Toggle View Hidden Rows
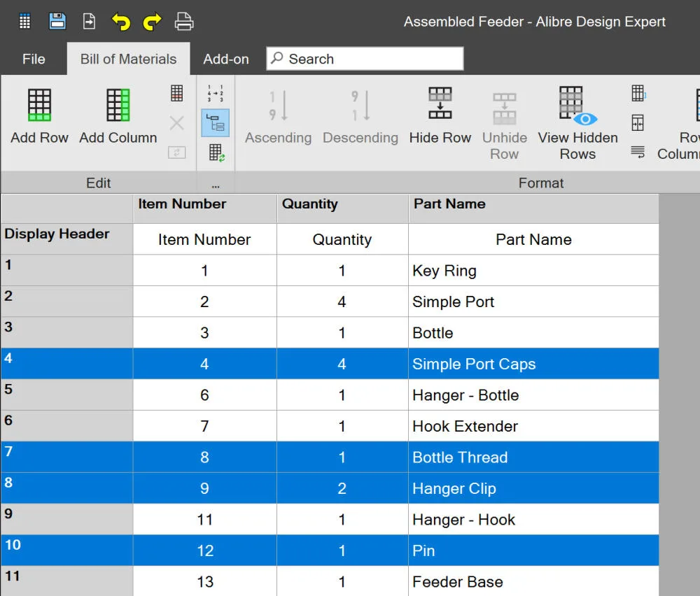Screen dimensions: 700x596 [x=577, y=124]
